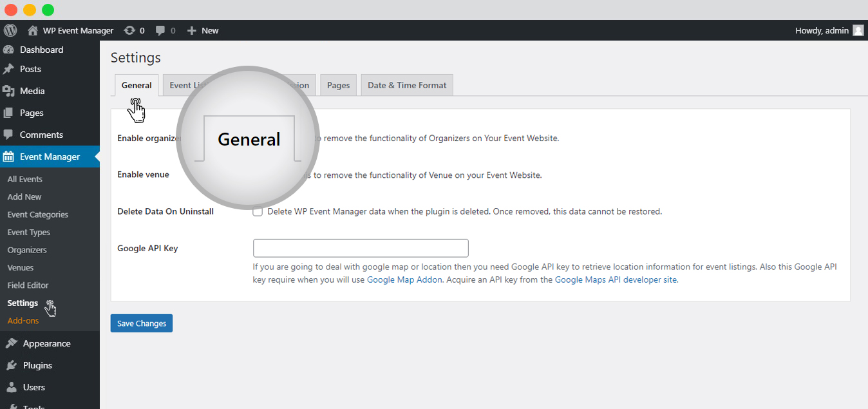
Task: Open Appearance menu item
Action: pyautogui.click(x=47, y=343)
